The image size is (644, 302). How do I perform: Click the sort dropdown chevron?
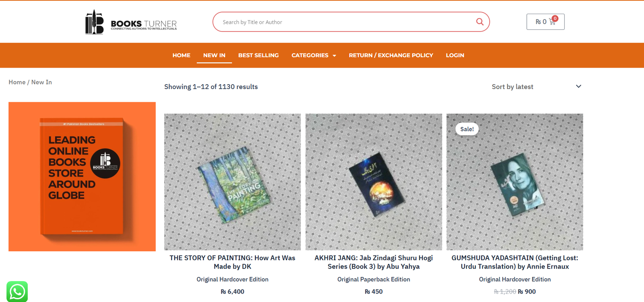578,87
